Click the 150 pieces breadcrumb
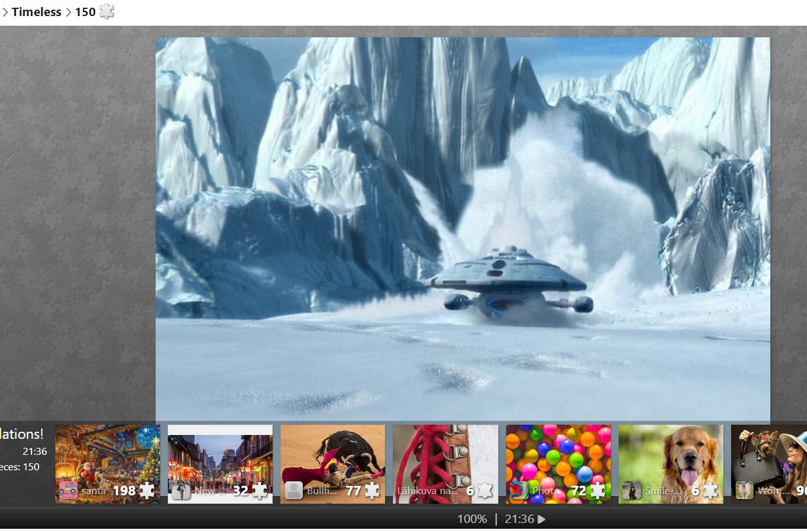 (x=85, y=12)
